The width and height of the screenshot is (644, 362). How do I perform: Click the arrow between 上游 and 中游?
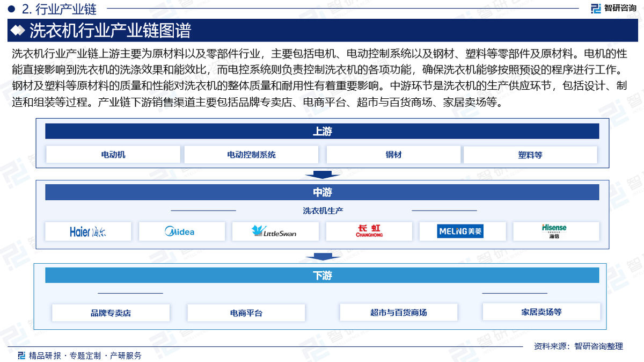point(322,175)
